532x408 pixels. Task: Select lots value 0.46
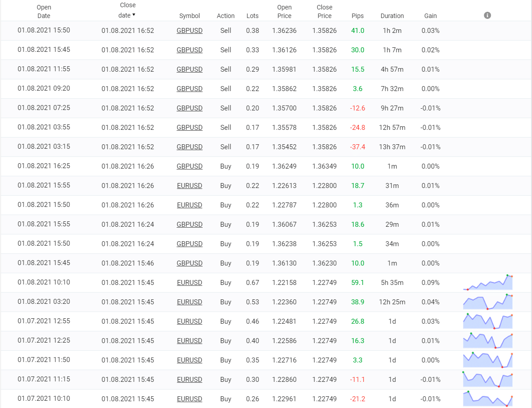tap(252, 321)
